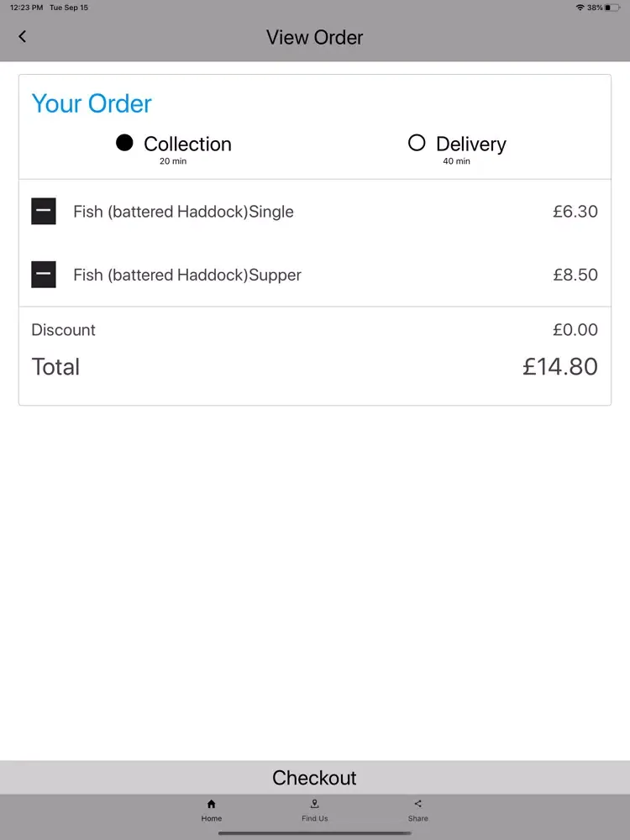The width and height of the screenshot is (630, 840).
Task: Check the Wi-Fi status icon
Action: [x=580, y=8]
